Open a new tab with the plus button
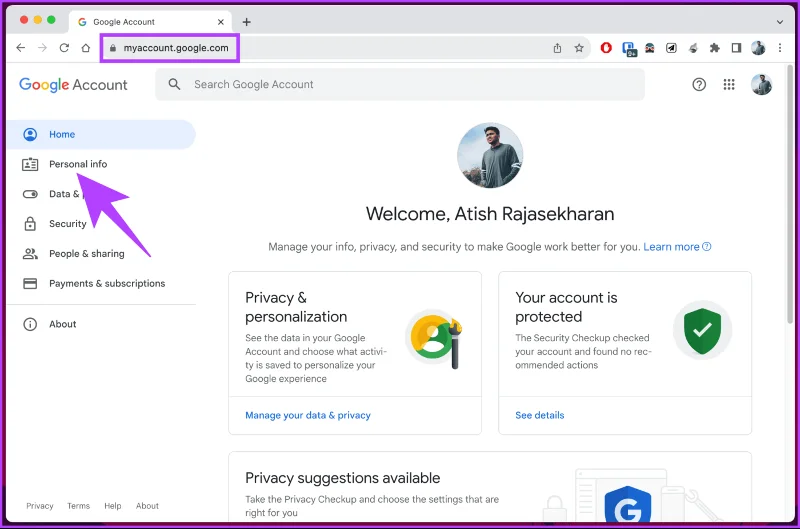This screenshot has width=800, height=529. coord(246,22)
